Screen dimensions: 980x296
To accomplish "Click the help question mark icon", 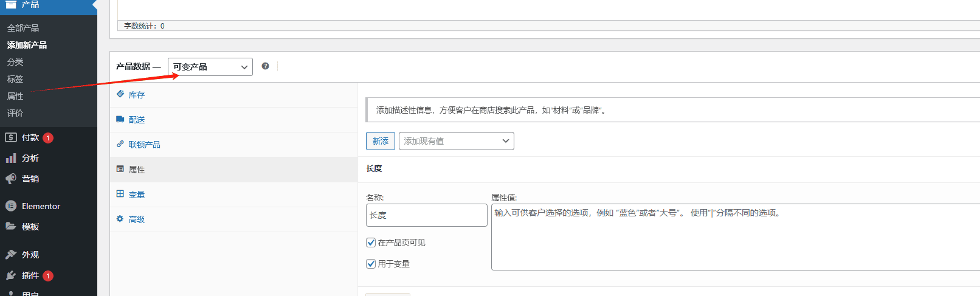I will tap(265, 66).
